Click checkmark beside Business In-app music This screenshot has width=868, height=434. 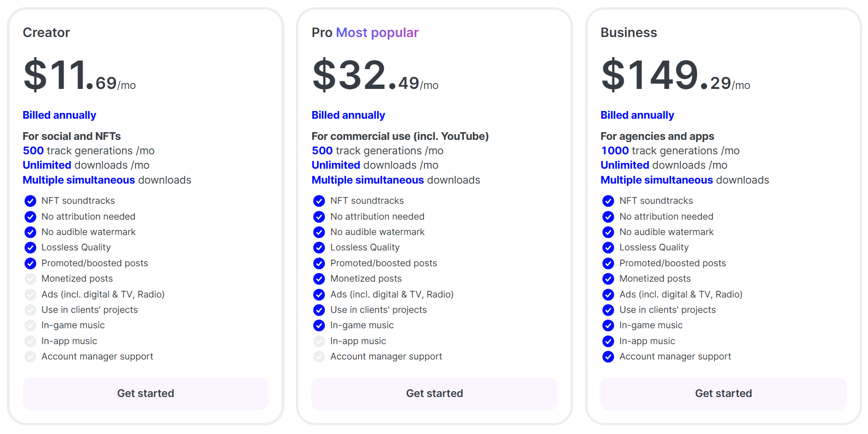click(608, 341)
